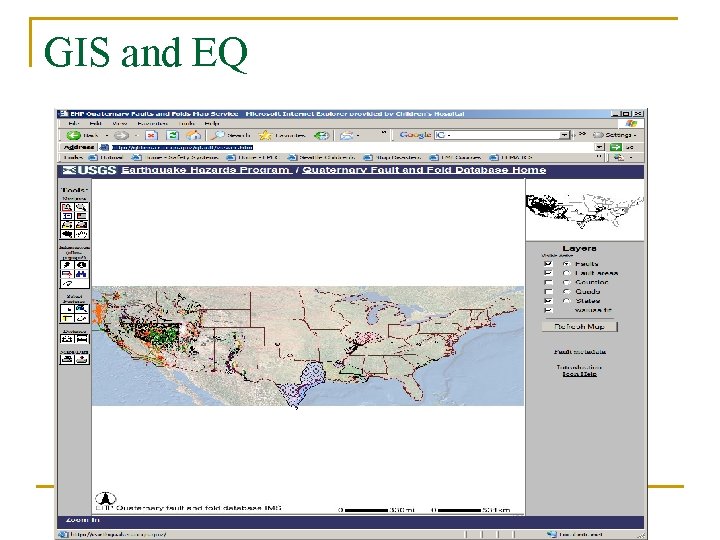Click the grey Forward arrow button

coord(121,135)
